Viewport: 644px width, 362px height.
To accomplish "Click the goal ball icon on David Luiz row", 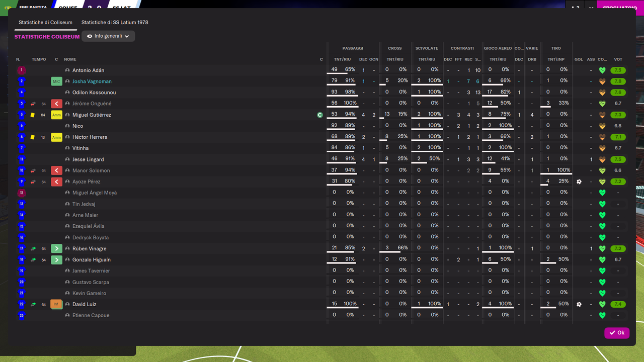I will tap(579, 304).
